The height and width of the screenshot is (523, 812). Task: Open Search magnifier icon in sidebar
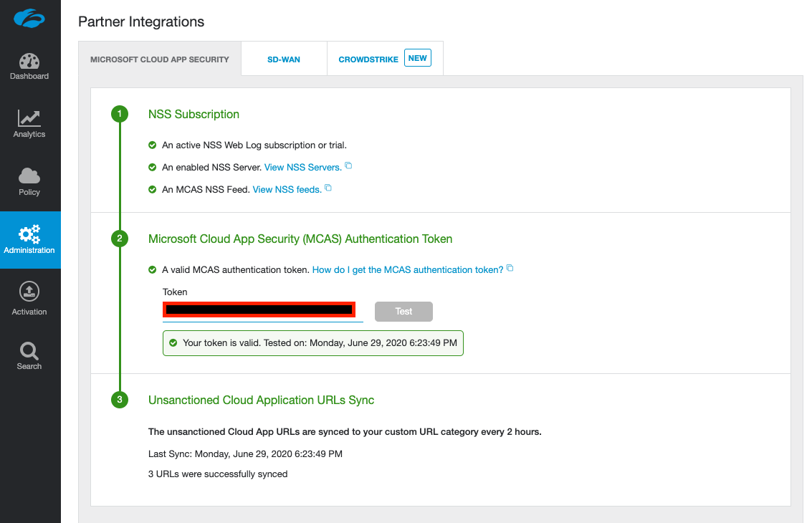coord(29,350)
